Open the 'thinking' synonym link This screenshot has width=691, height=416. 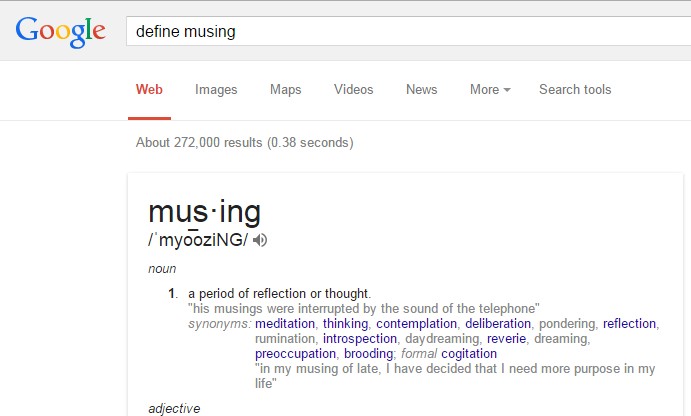[345, 324]
